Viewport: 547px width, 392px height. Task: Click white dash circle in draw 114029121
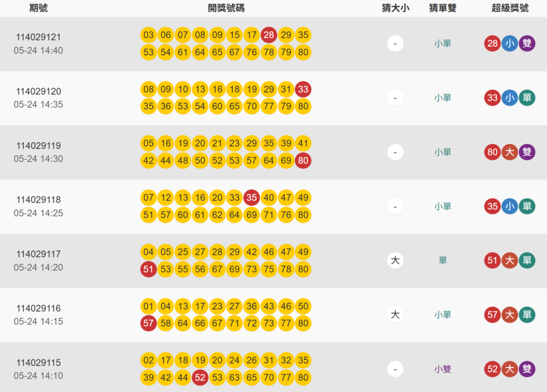(395, 43)
